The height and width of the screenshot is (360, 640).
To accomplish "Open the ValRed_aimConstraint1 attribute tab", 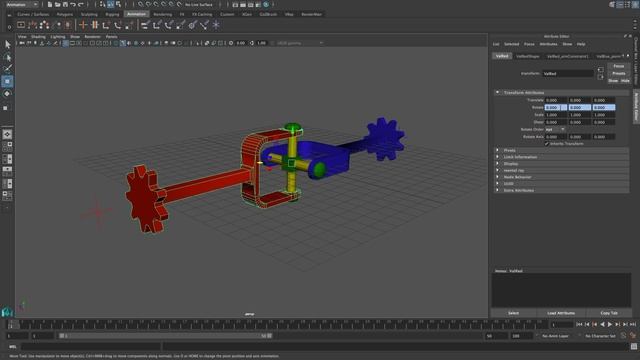I will tap(568, 56).
